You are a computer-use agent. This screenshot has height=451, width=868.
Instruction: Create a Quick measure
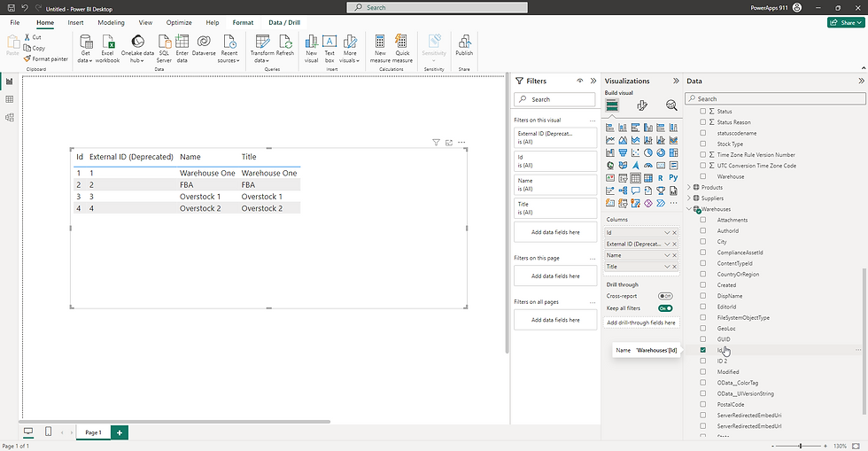tap(402, 49)
